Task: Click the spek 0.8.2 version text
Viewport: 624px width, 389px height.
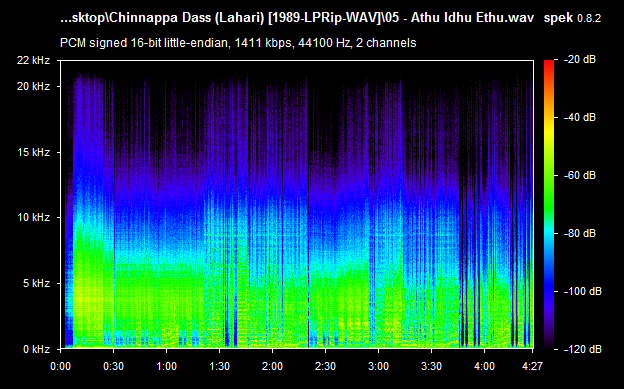Action: pos(572,18)
